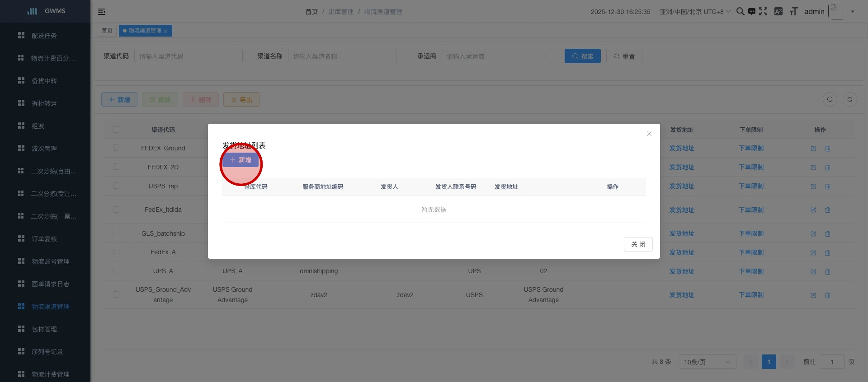Open 组波 in the sidebar

point(45,126)
